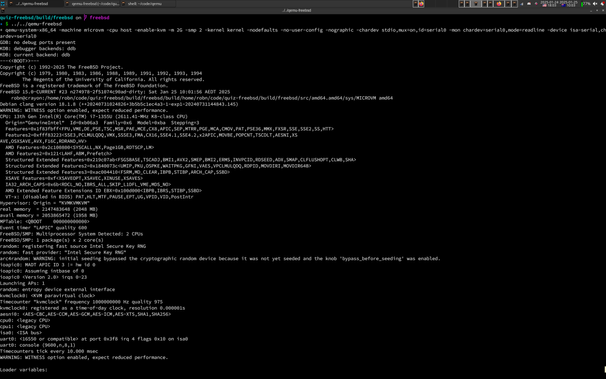Click the 'Copyright (c) 1992-2025 The FreeBSD Project.' line
Viewport: 606px width, 379px height.
coord(61,67)
